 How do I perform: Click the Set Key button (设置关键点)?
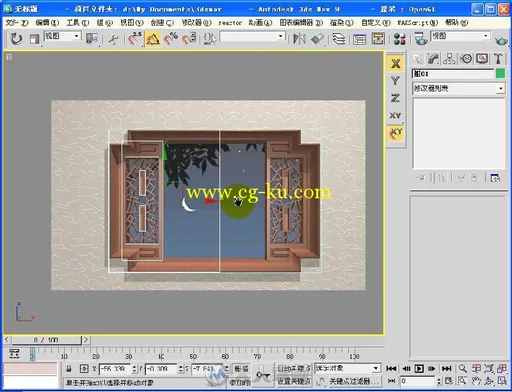294,380
